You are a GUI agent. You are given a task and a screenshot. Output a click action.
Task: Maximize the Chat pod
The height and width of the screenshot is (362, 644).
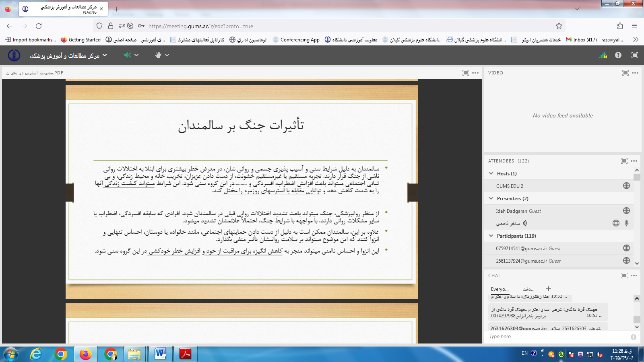[x=624, y=276]
